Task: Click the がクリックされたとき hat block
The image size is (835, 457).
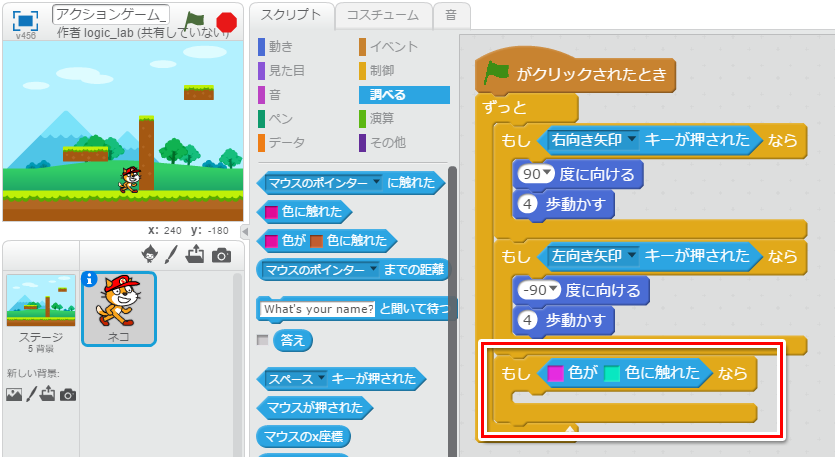Action: (575, 72)
